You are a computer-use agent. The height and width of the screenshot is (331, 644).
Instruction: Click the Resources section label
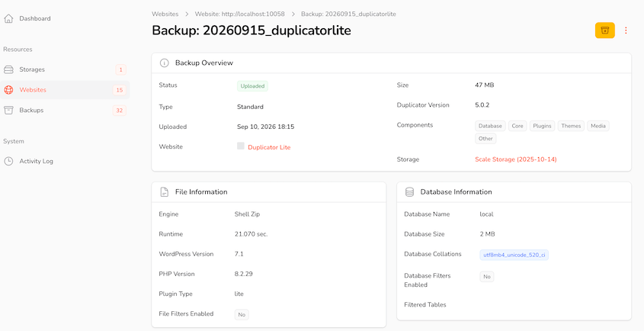coord(18,50)
